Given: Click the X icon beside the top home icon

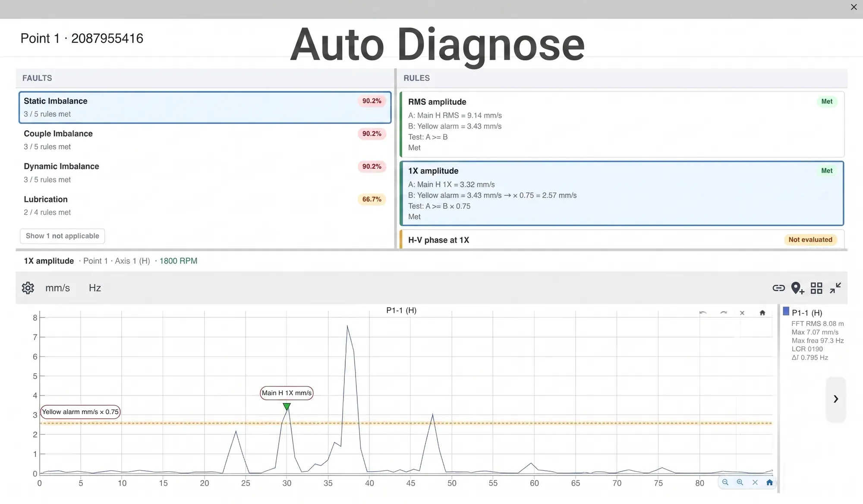Looking at the screenshot, I should [742, 313].
